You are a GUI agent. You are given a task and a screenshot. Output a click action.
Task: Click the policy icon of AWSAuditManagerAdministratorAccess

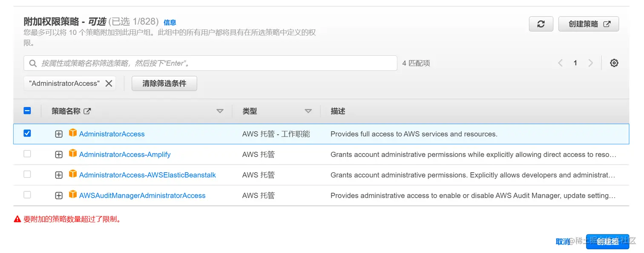click(73, 195)
